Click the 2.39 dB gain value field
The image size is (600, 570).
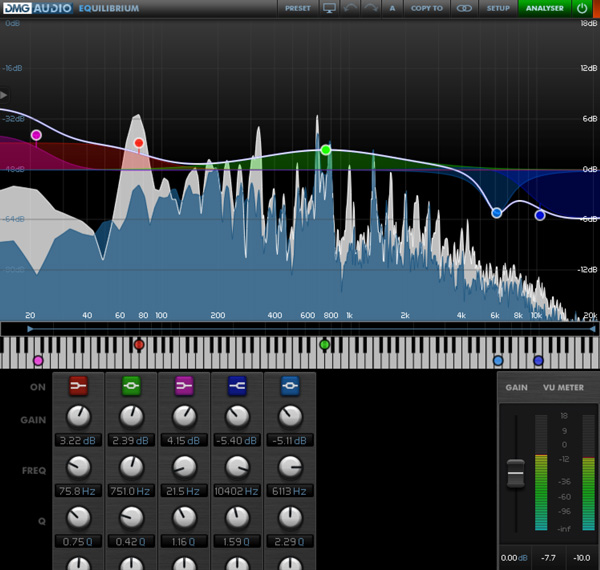[x=131, y=440]
